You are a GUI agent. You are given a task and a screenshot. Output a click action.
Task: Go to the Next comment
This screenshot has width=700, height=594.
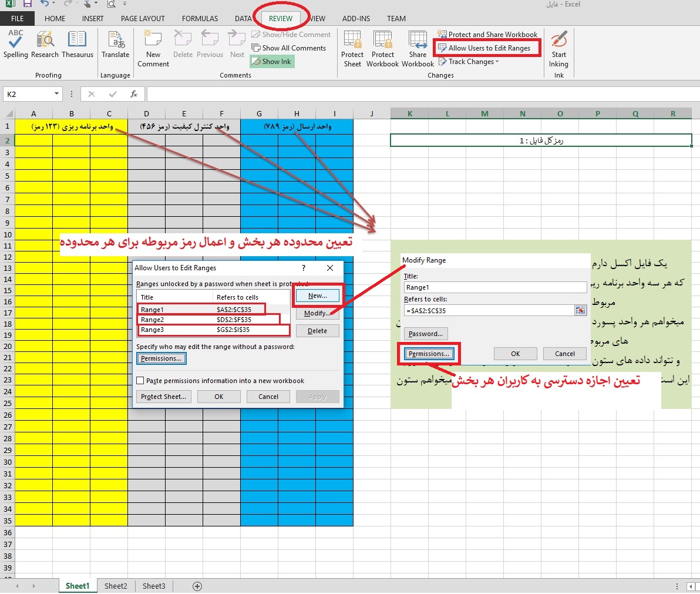237,43
